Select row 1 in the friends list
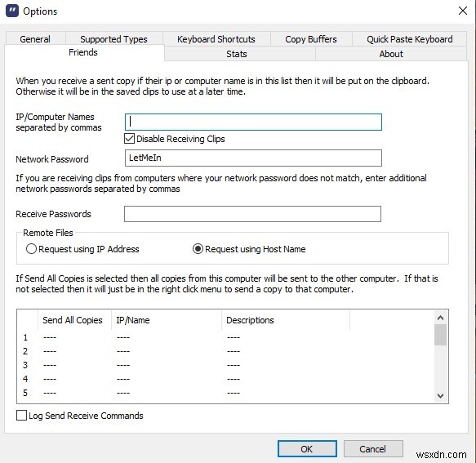Viewport: 476px width, 463px height. (x=225, y=337)
